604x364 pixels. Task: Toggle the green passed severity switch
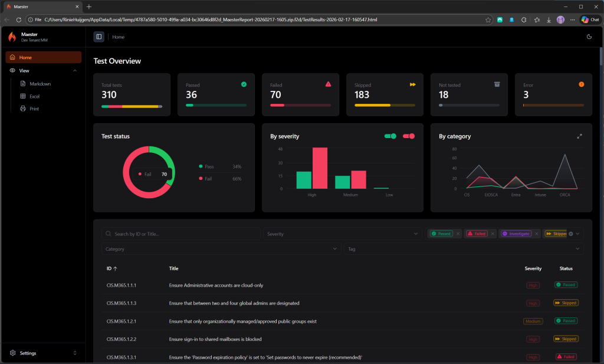[x=390, y=136]
